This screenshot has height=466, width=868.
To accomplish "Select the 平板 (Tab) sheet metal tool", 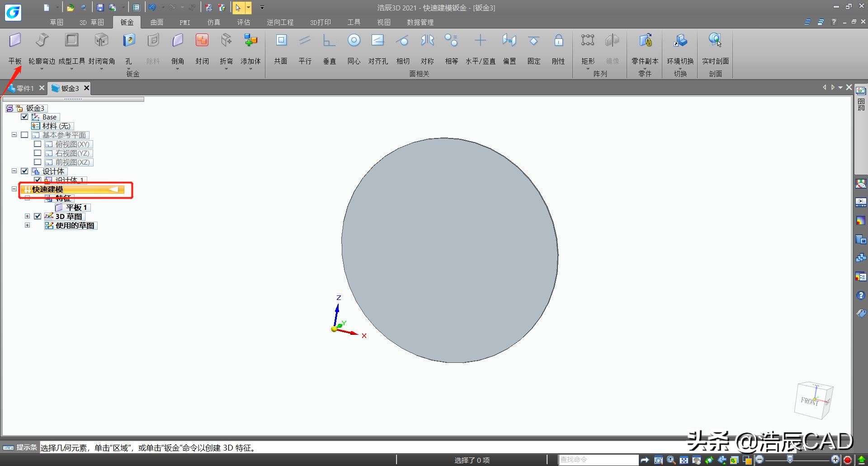I will 15,41.
